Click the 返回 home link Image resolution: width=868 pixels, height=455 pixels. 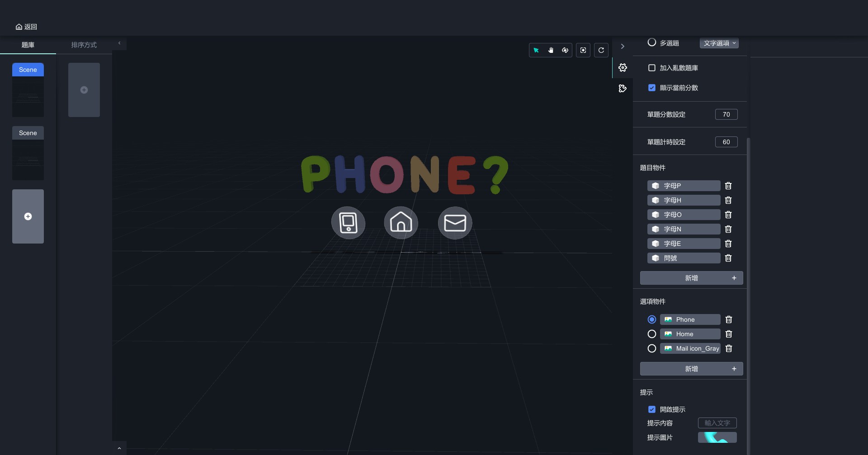(26, 27)
